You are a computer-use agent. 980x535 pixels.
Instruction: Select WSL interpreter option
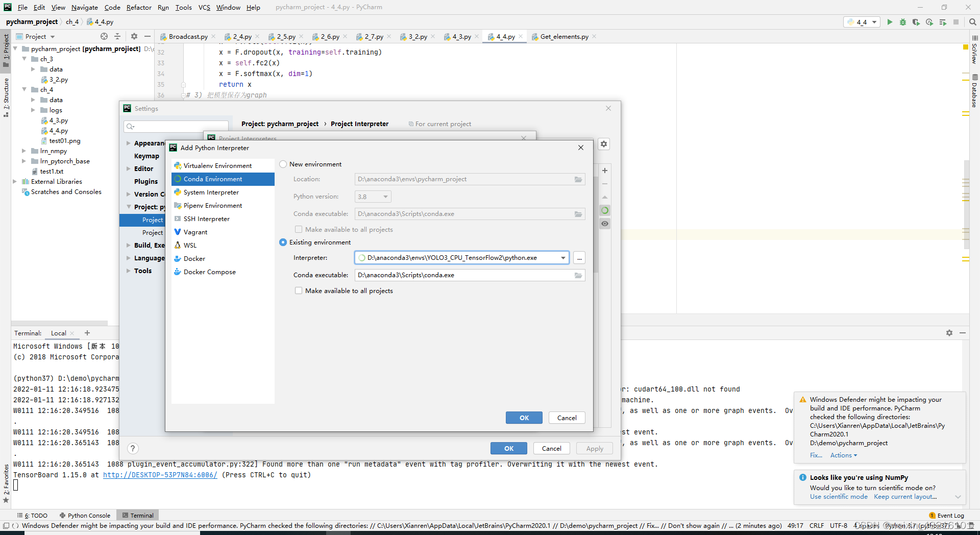tap(223, 246)
